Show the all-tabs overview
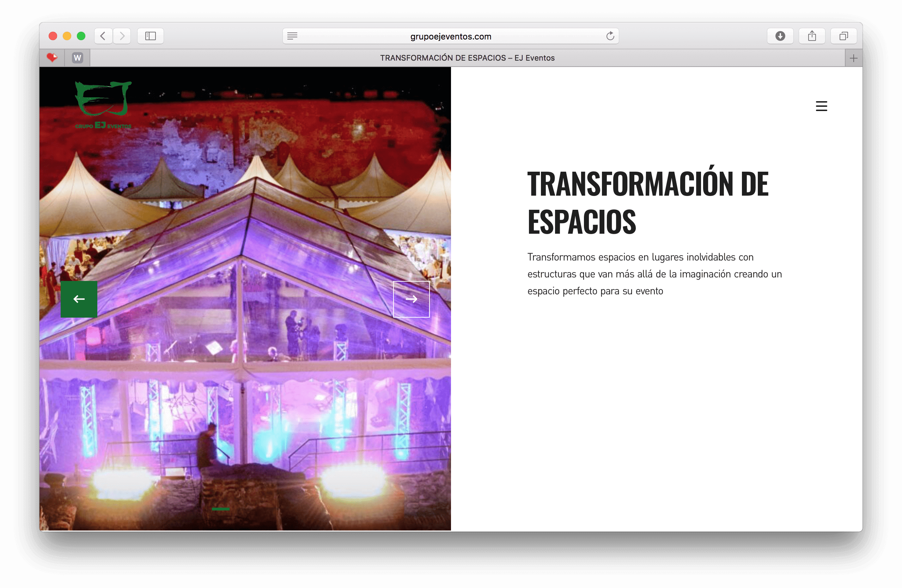 [843, 36]
